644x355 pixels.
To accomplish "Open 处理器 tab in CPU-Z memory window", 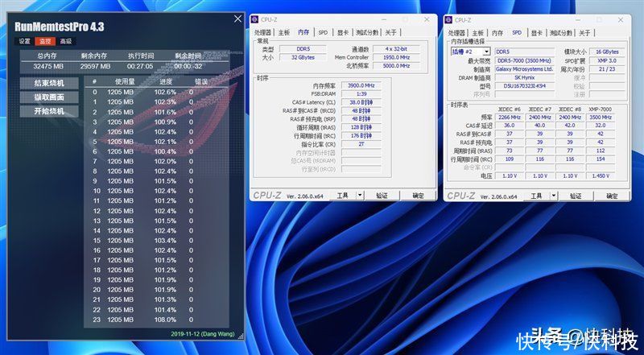I will [x=262, y=32].
